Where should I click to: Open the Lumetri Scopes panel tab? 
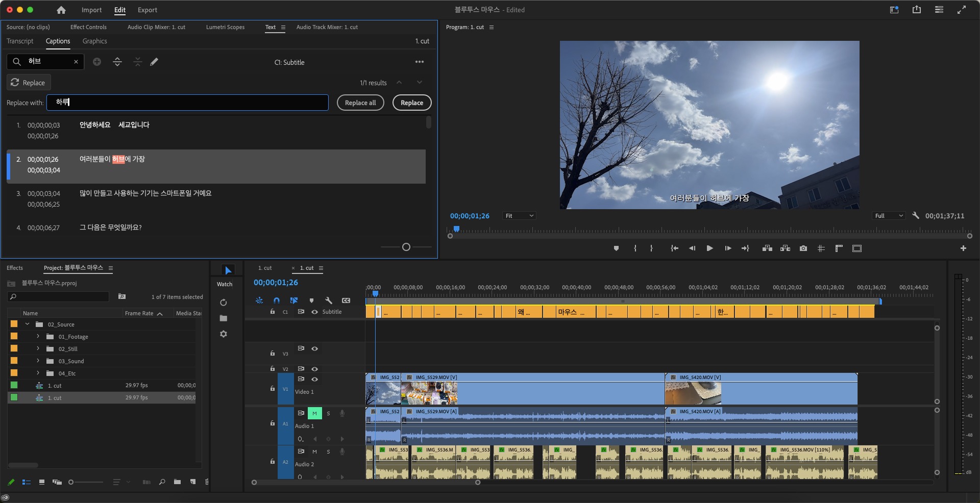tap(225, 27)
